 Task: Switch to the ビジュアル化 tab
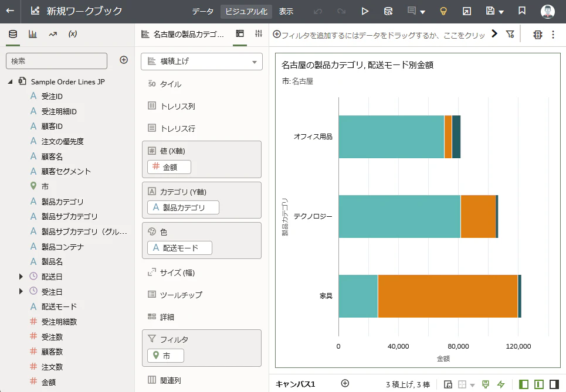point(246,12)
